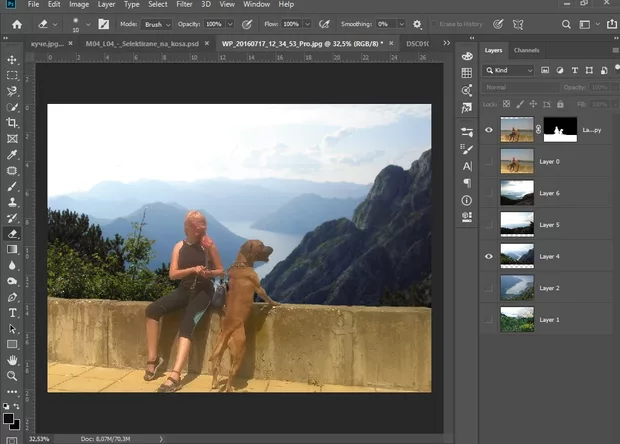Click the foreground color swatch
620x444 pixels.
(x=9, y=420)
